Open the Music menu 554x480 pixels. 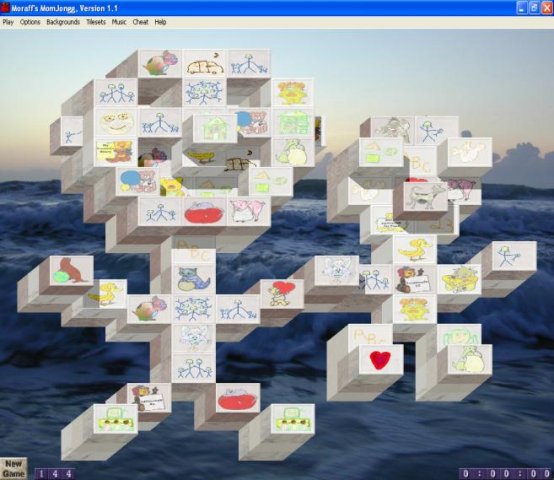click(x=119, y=22)
